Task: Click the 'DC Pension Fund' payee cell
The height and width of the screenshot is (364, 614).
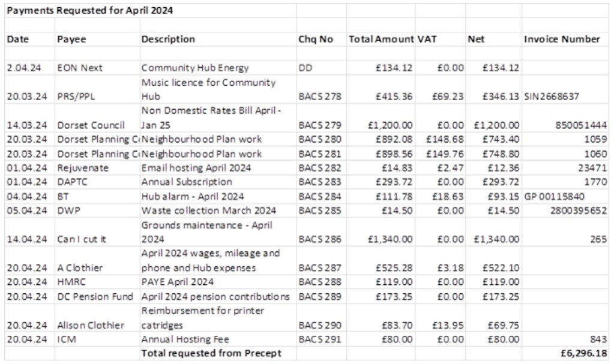Action: pos(95,296)
